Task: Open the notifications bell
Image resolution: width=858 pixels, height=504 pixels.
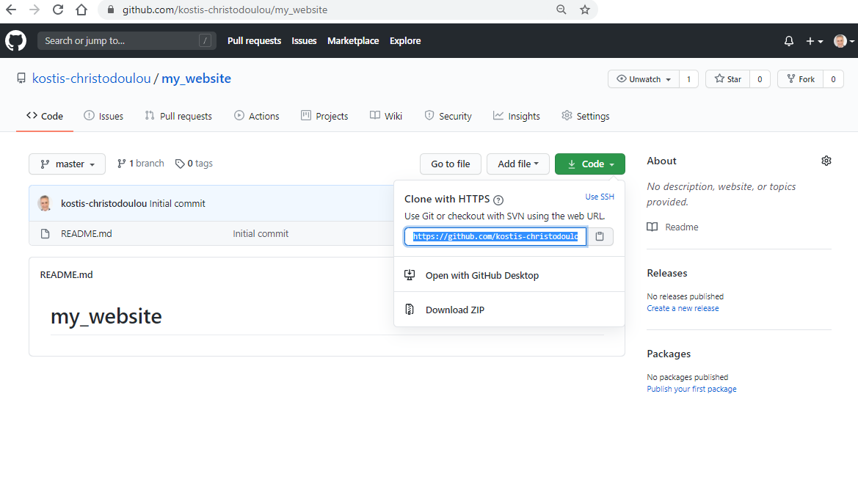Action: [789, 41]
